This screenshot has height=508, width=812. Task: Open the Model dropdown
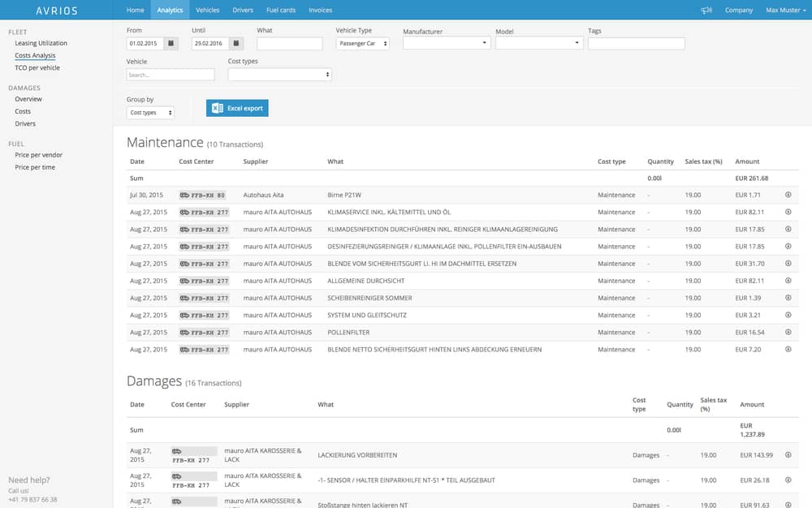click(x=539, y=43)
